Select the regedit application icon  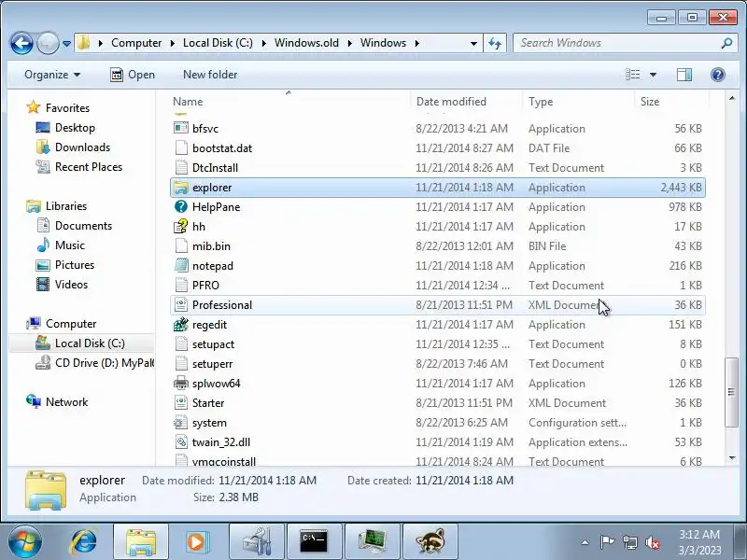180,324
